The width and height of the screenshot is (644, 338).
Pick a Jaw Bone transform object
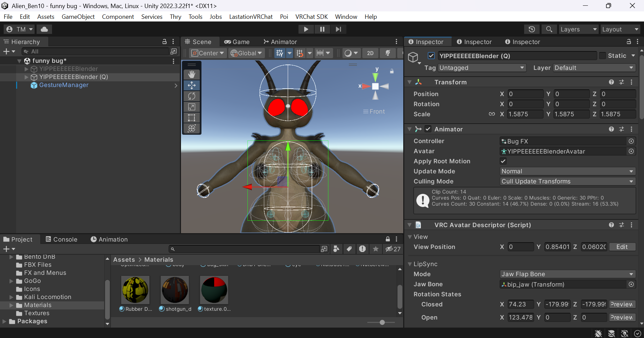[x=631, y=284]
